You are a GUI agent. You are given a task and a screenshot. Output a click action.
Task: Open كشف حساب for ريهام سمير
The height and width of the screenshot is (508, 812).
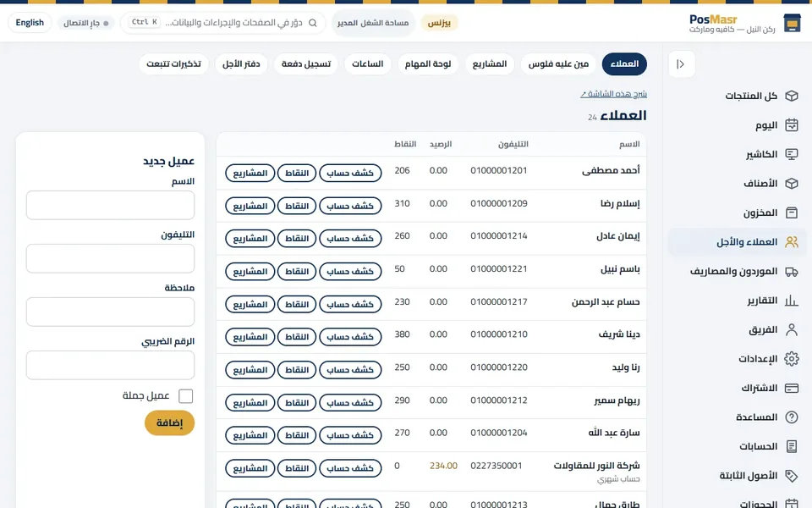(x=350, y=403)
